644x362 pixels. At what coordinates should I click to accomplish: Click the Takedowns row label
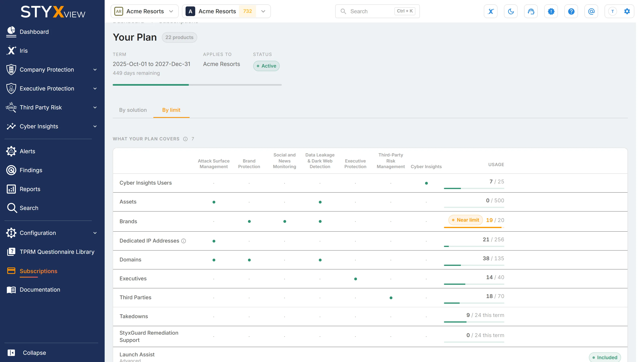134,316
